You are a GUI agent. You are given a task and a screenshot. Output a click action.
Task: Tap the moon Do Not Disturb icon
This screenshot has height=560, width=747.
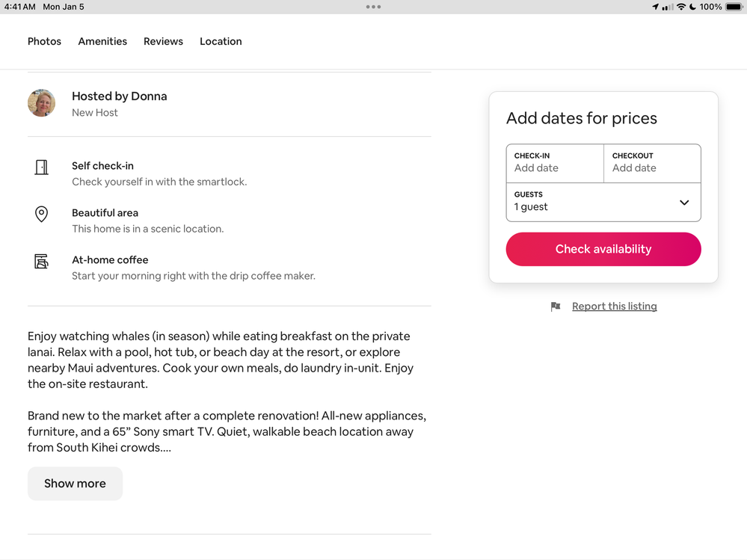692,7
